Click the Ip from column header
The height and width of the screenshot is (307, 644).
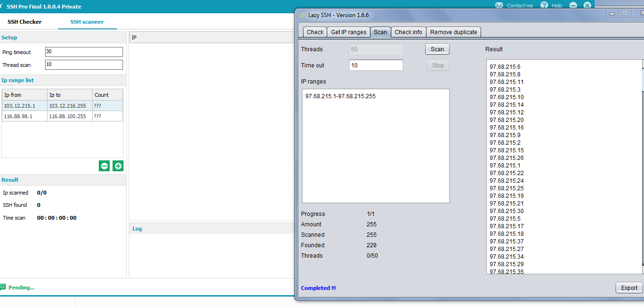[x=25, y=95]
